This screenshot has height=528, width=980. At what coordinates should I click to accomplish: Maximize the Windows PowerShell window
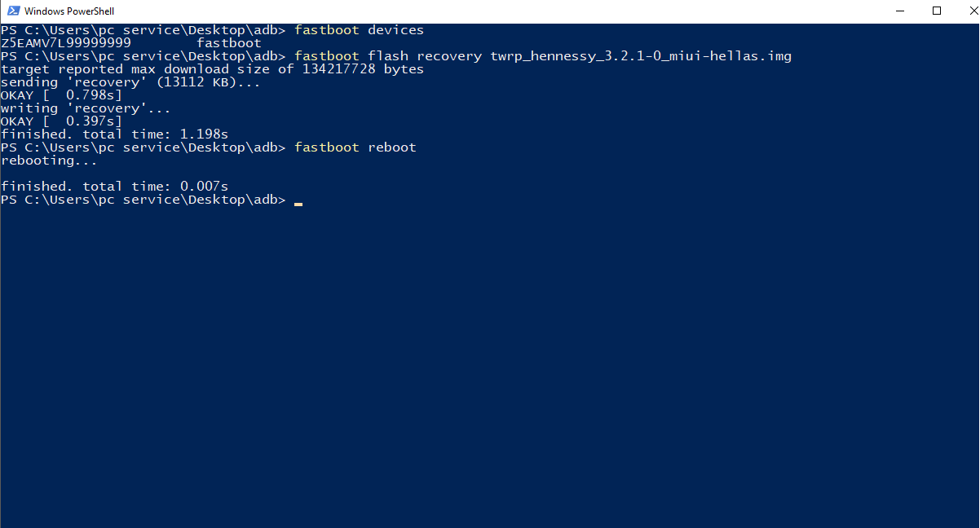pyautogui.click(x=937, y=11)
